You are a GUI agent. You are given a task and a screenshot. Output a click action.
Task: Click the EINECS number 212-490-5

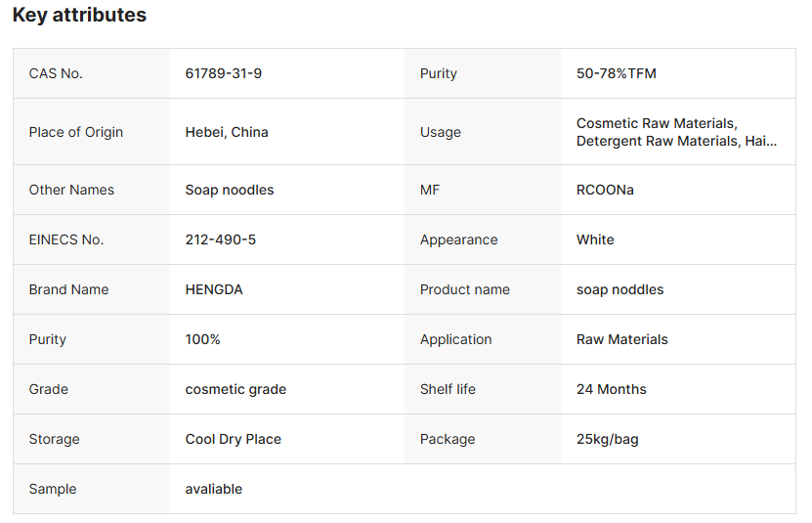pyautogui.click(x=221, y=240)
